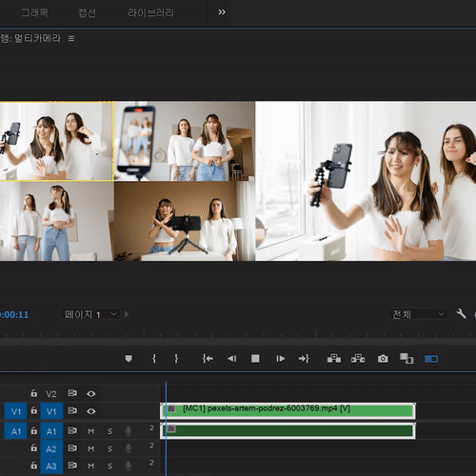Open the 캡션 workspace tab
476x476 pixels.
click(x=87, y=12)
